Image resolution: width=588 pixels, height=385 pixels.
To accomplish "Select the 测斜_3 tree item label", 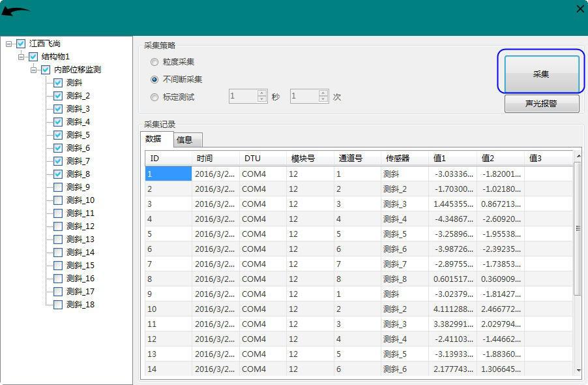I will pos(78,109).
